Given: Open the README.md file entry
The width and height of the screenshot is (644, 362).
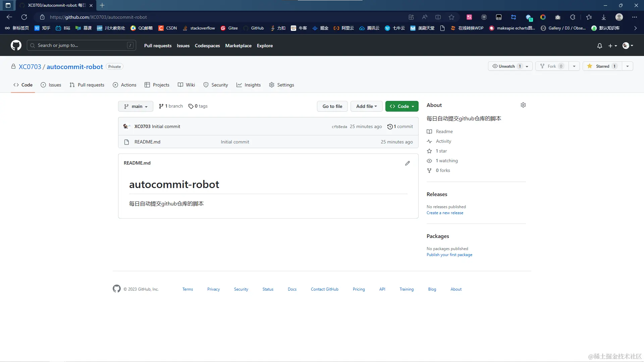Looking at the screenshot, I should (147, 142).
